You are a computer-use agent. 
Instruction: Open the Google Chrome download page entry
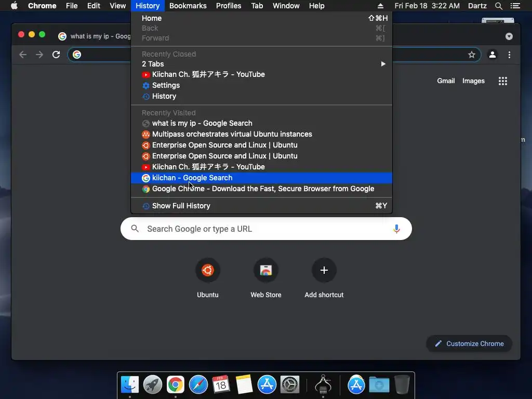pos(262,189)
